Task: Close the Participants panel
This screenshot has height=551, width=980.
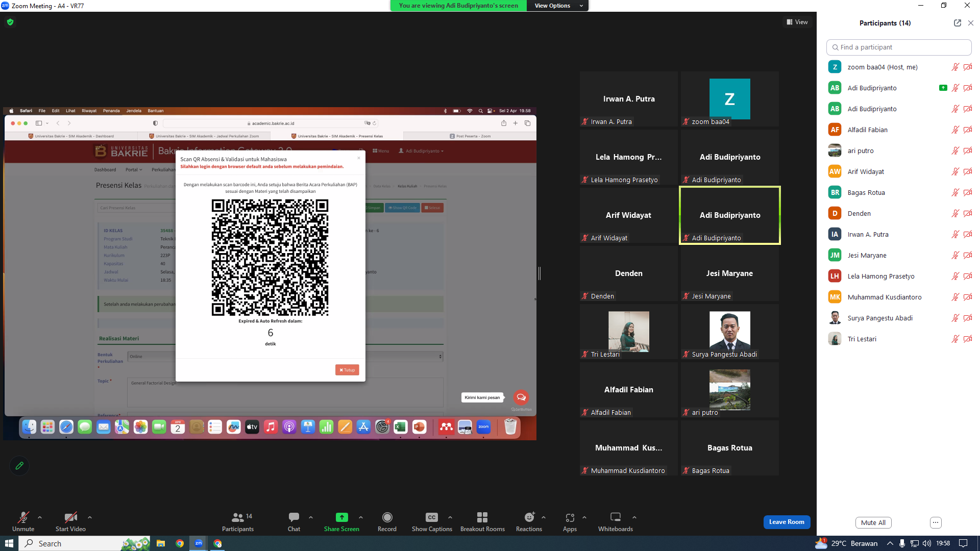Action: [x=971, y=23]
